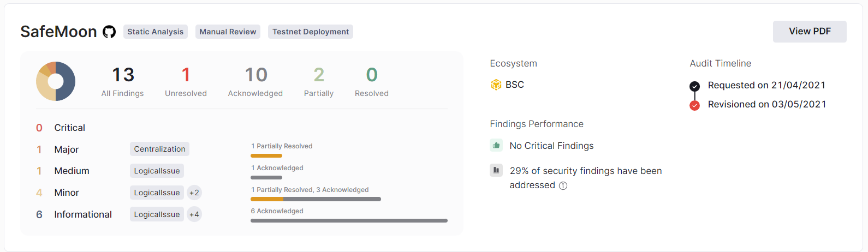Click the SafeMoon project title

58,32
